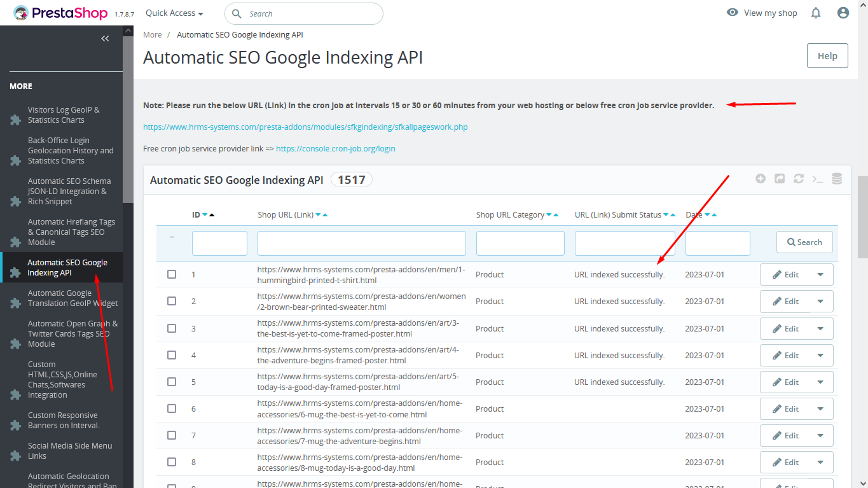This screenshot has width=868, height=488.
Task: Click the Add new plus icon in list header
Action: pos(761,179)
